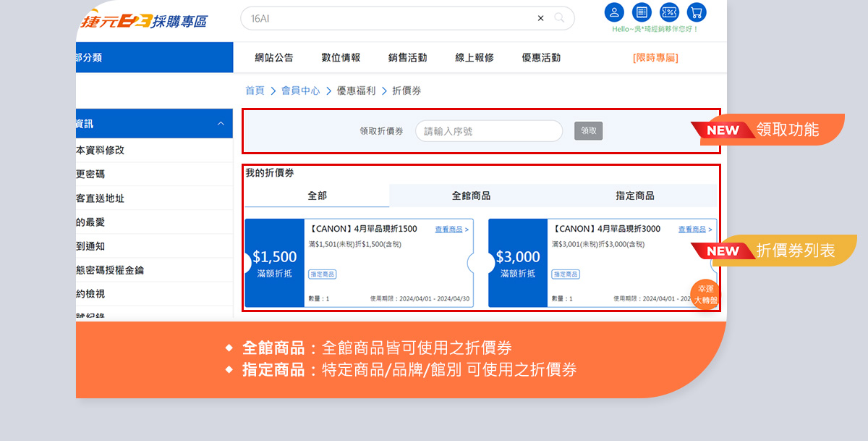The width and height of the screenshot is (868, 441).
Task: Switch to the 全部 coupon tab
Action: click(317, 196)
